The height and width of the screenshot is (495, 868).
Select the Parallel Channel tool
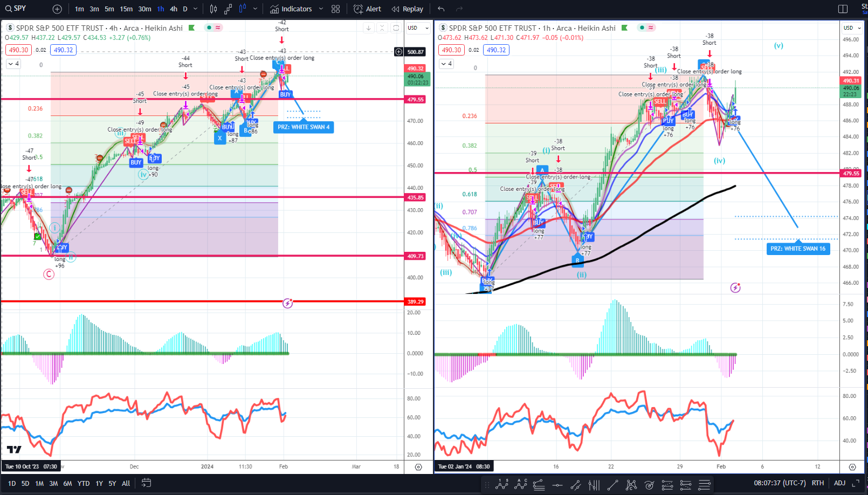576,485
